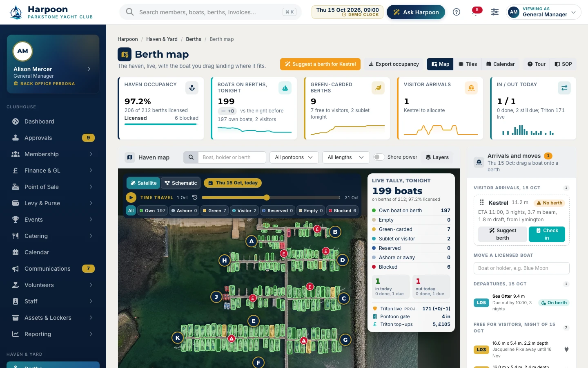Switch map to Satellite view
Viewport: 588px width, 368px height.
click(x=143, y=183)
